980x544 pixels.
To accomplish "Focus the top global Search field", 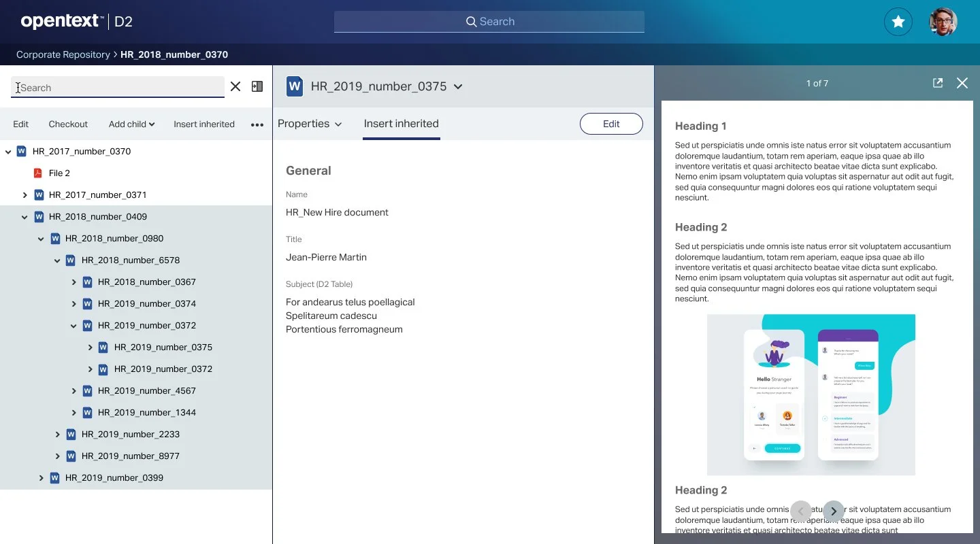I will 489,22.
